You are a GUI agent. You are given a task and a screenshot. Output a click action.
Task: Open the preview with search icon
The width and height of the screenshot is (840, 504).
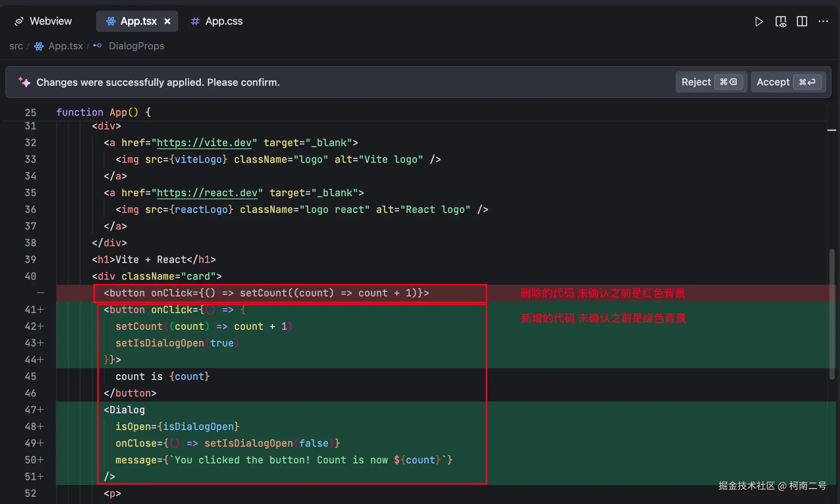pos(780,21)
